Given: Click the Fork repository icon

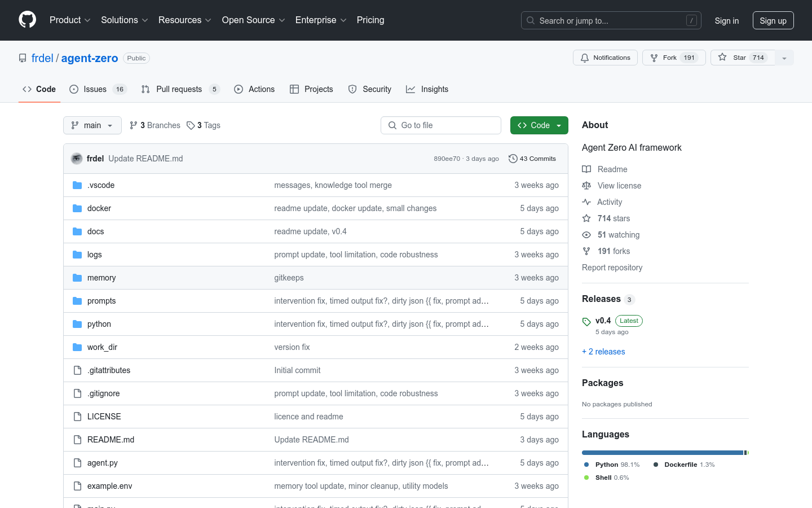Looking at the screenshot, I should click(x=654, y=58).
